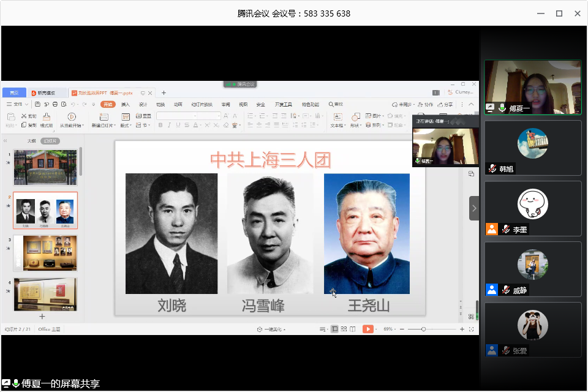Click the One-click Beautify (一键美化) button
588x392 pixels.
pyautogui.click(x=271, y=329)
